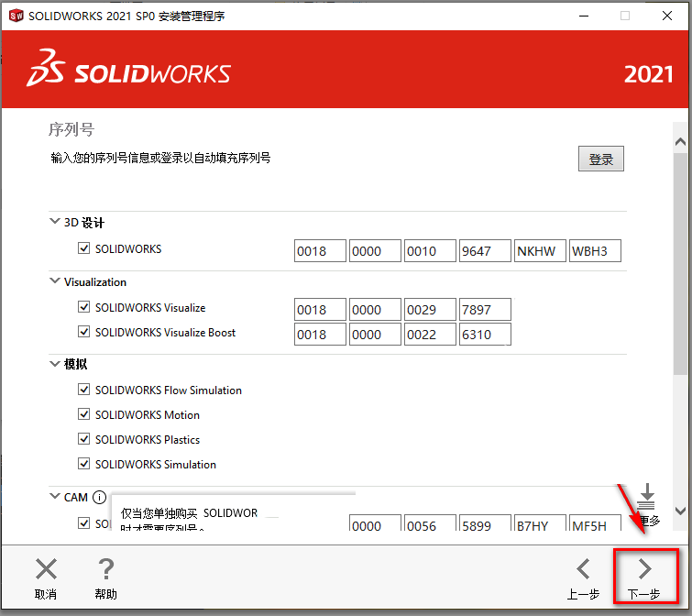Minimize the installation manager window

pos(584,16)
